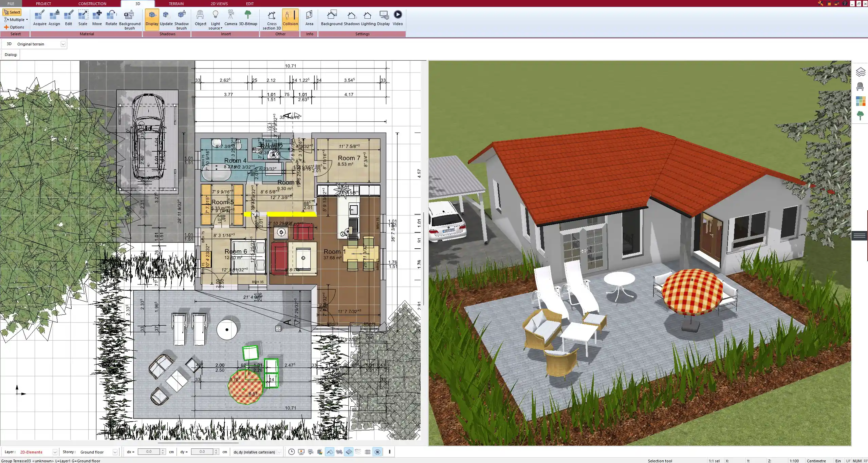
Task: Open Background settings
Action: tap(332, 18)
